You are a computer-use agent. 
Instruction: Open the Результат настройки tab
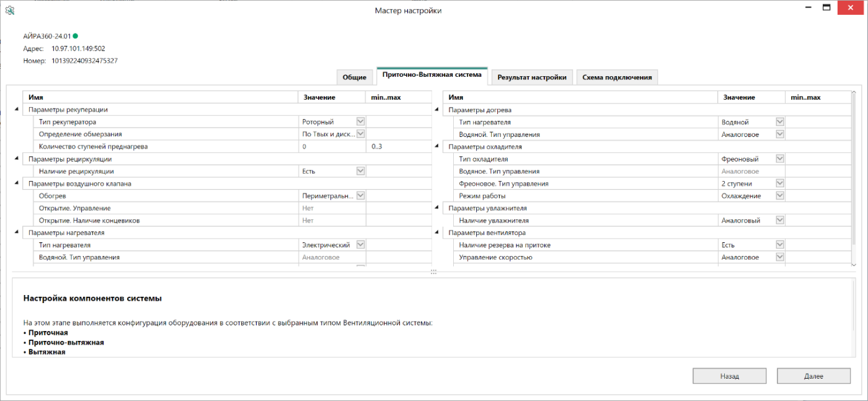coord(531,77)
